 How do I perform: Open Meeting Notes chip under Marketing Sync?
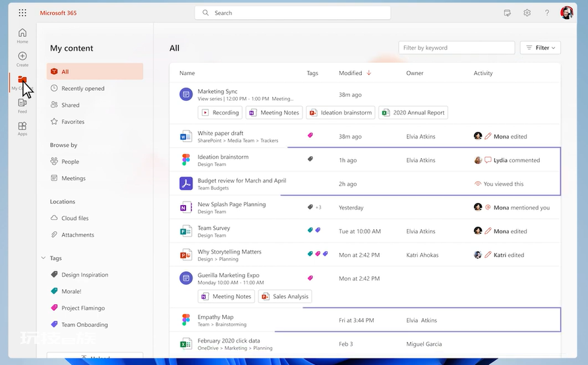pos(274,113)
